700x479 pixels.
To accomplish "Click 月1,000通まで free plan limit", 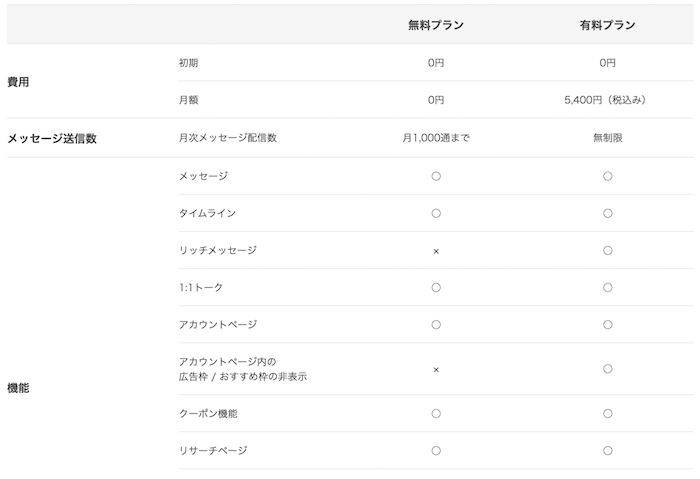I will (x=436, y=137).
